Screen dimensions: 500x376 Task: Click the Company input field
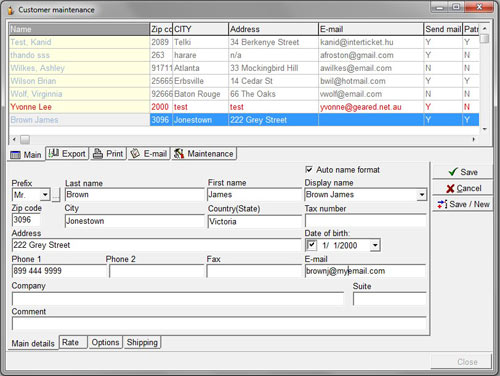[x=178, y=299]
